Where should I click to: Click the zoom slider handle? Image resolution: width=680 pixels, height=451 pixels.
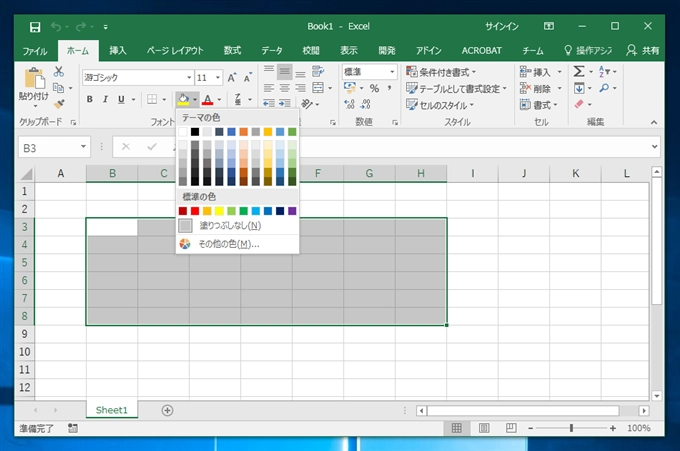point(571,428)
